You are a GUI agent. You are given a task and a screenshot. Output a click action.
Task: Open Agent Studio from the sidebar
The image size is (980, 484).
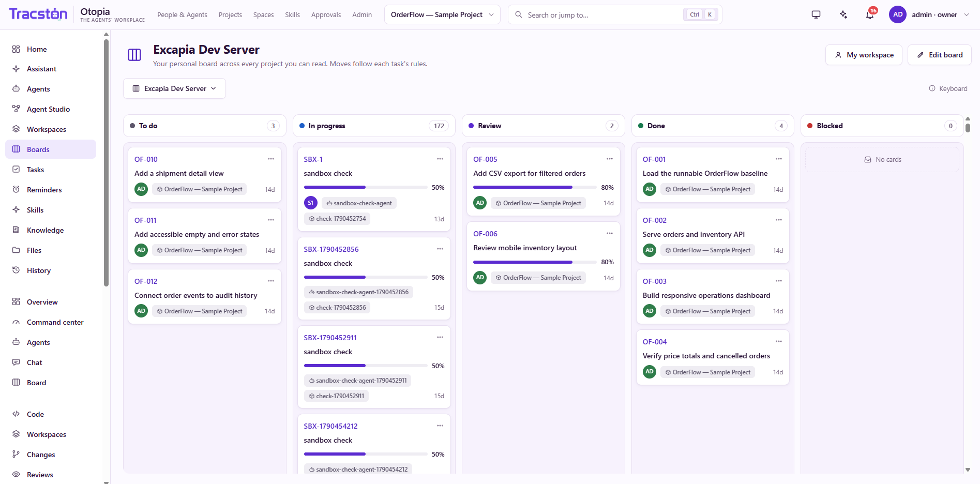[x=51, y=109]
